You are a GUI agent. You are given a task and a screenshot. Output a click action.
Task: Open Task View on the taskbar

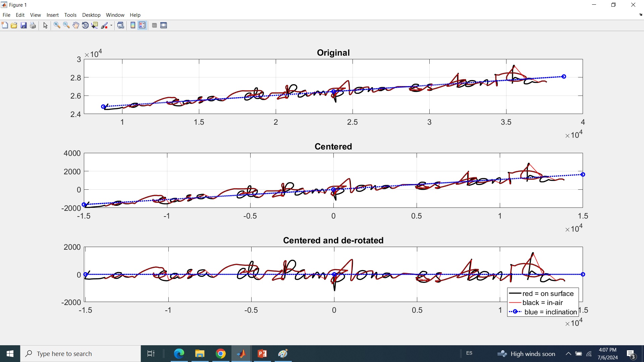coord(151,354)
